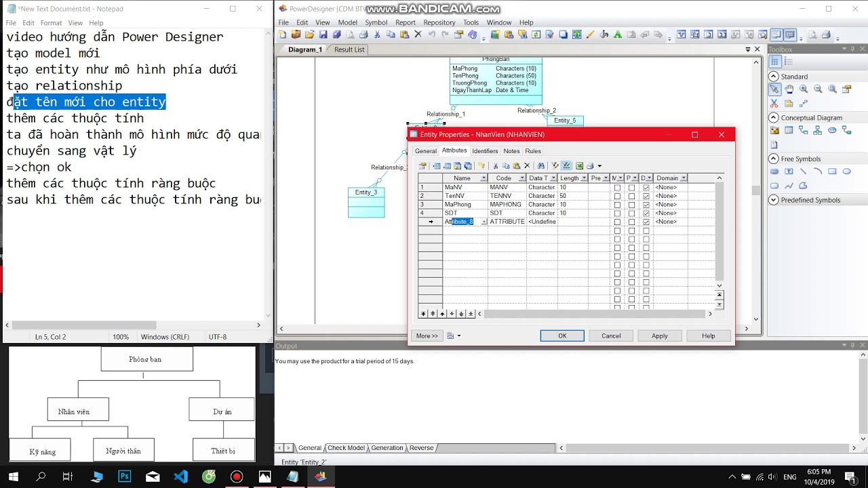Toggle Mandatory checkbox for TenNV row

[617, 196]
